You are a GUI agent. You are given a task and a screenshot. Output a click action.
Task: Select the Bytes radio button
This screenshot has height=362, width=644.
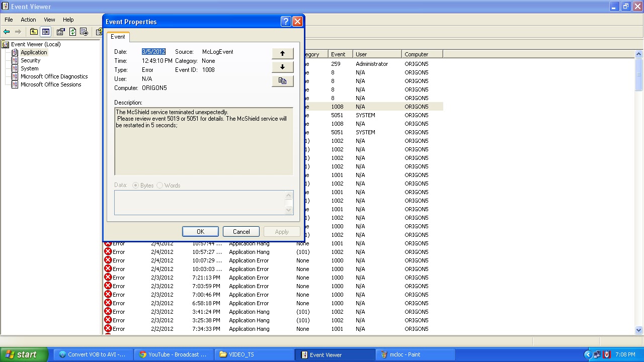tap(135, 185)
